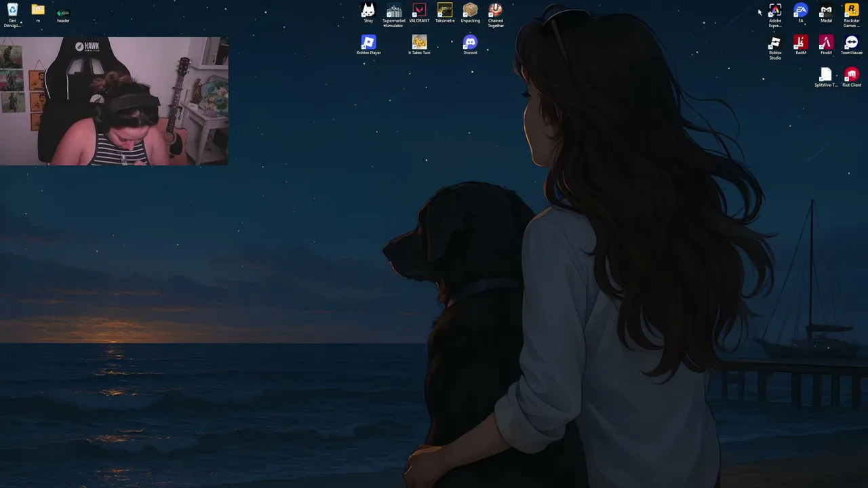The width and height of the screenshot is (868, 488).
Task: Select the EA app shortcut
Action: click(x=801, y=13)
